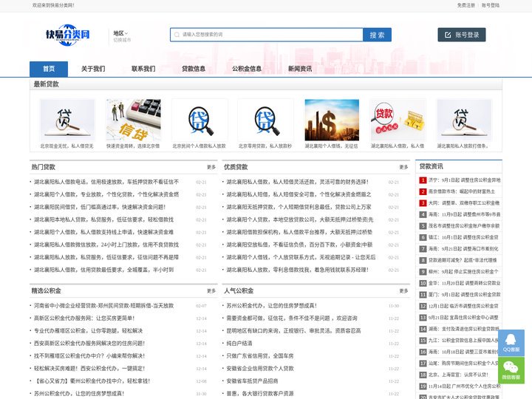Open the dollar skyline 湖北襄阳个人借钱 thumbnail
Viewport: 532px width, 399px height.
click(x=332, y=120)
